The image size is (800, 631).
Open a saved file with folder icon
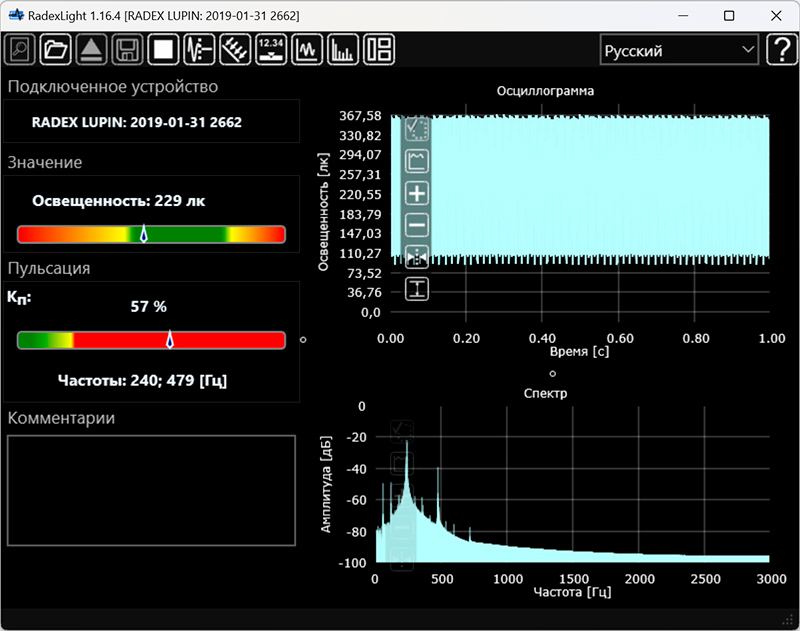pyautogui.click(x=56, y=49)
